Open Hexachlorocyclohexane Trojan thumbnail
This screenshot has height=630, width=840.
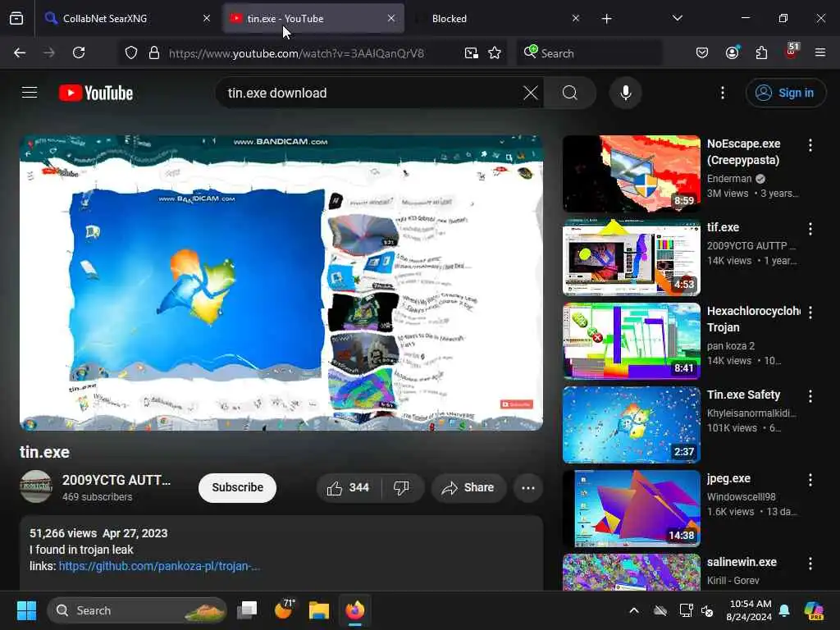point(631,340)
